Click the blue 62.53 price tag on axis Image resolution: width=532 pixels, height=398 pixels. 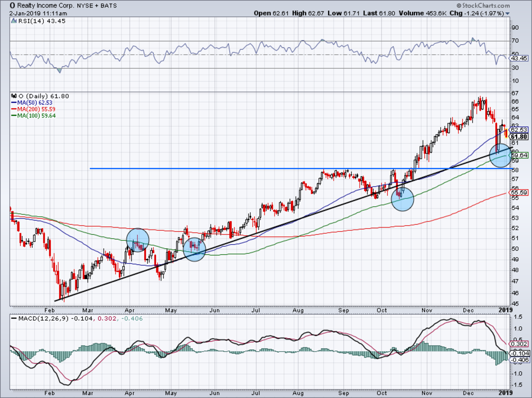tap(519, 130)
